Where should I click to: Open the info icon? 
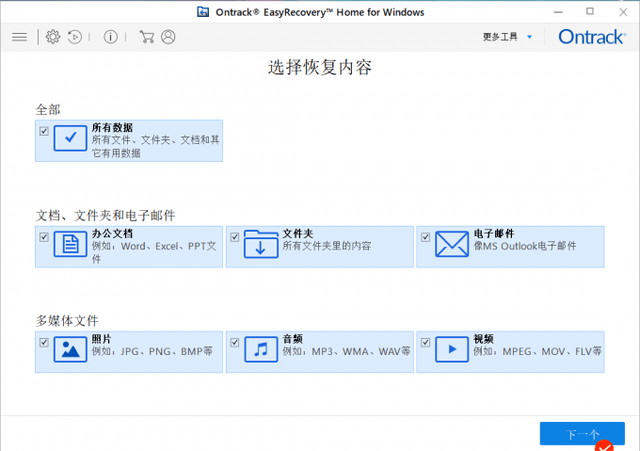pyautogui.click(x=111, y=37)
